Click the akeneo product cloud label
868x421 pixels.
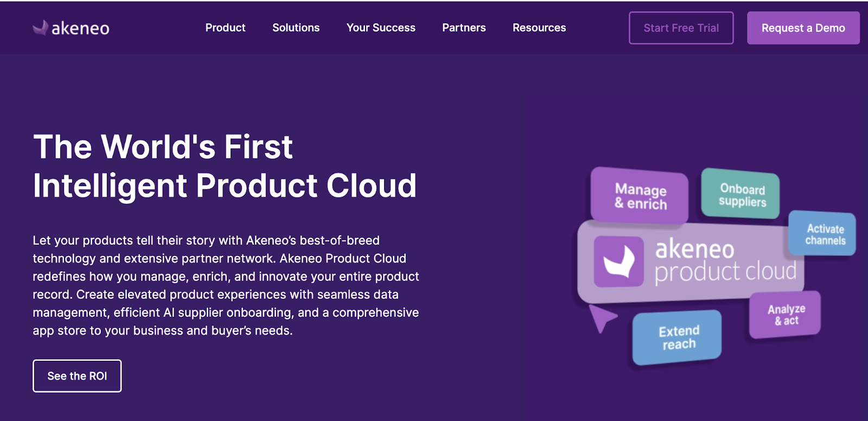pos(724,261)
